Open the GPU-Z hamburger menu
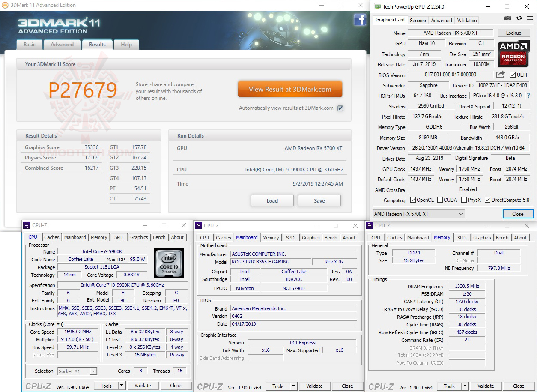Viewport: 537px width, 392px height. (x=530, y=18)
